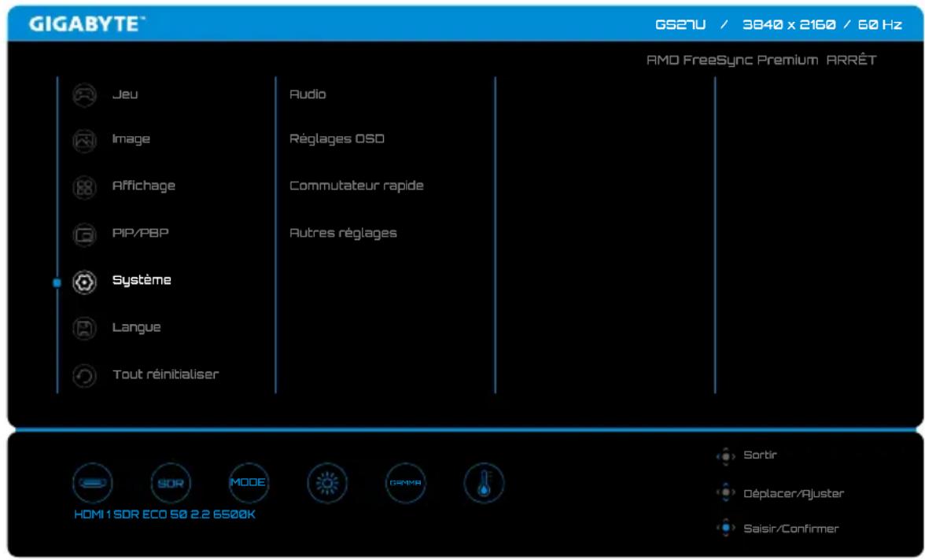Open the Image menu

(x=131, y=138)
